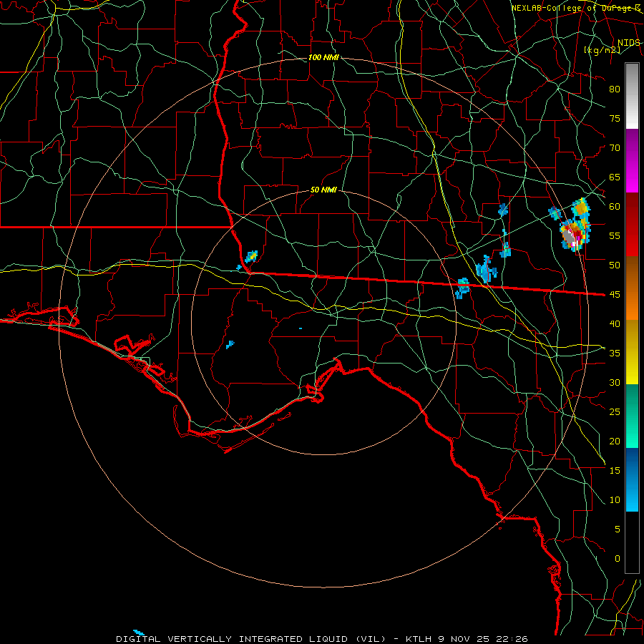Click the "50 NMI" range ring label
The height and width of the screenshot is (644, 644).
323,190
